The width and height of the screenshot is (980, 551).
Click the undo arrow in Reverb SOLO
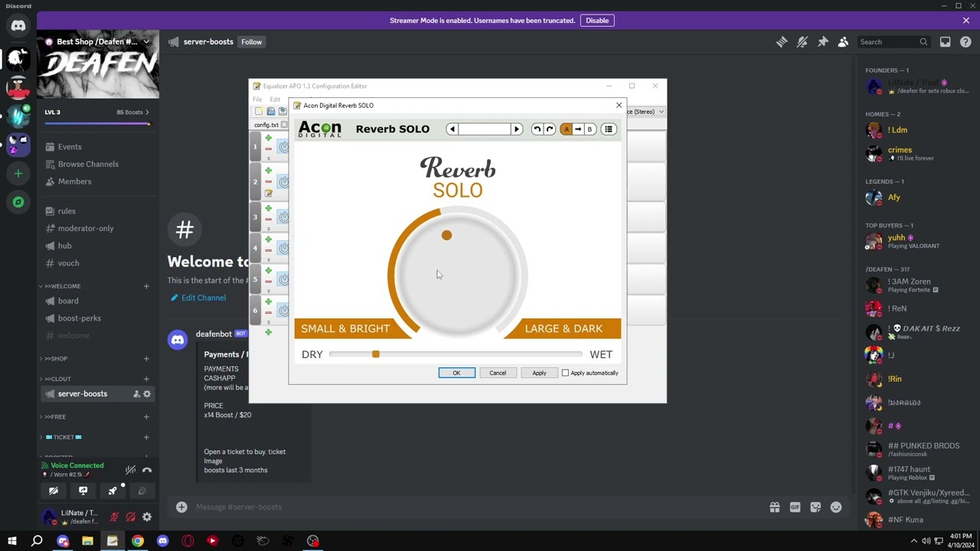pos(537,129)
